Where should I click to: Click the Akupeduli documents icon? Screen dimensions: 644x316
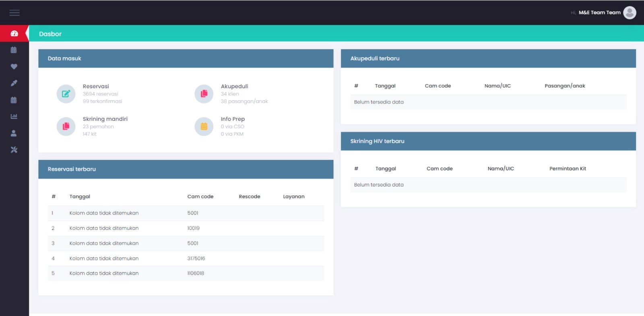(x=204, y=94)
